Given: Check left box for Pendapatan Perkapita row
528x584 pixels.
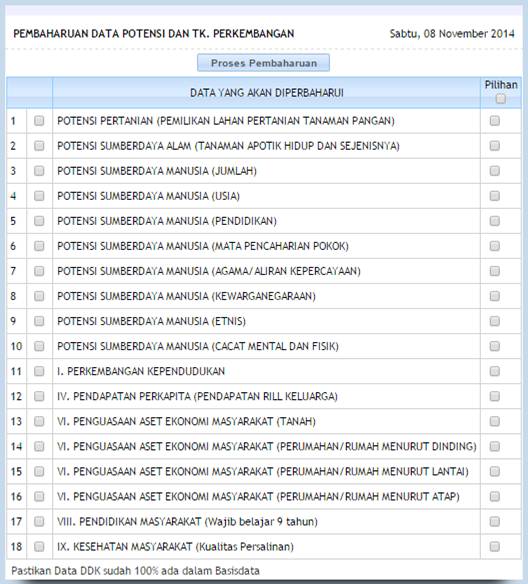Looking at the screenshot, I should click(x=39, y=396).
